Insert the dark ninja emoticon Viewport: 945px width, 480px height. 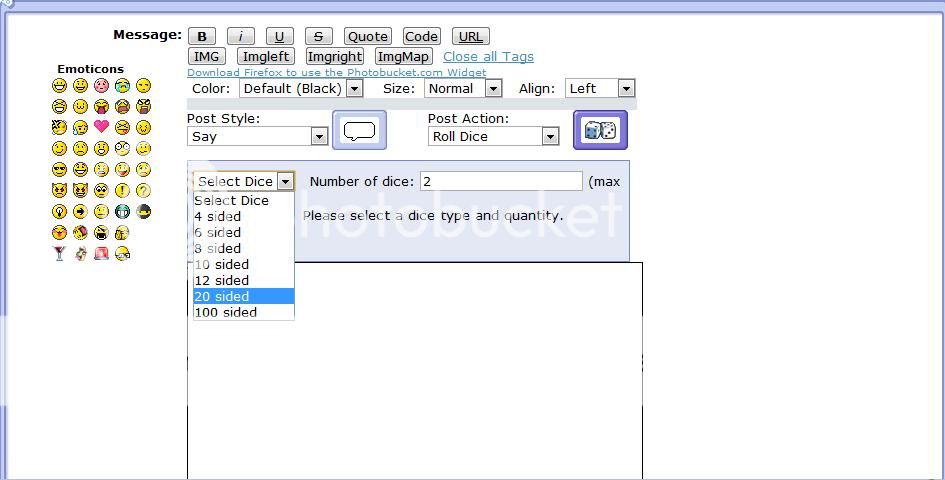coord(143,212)
